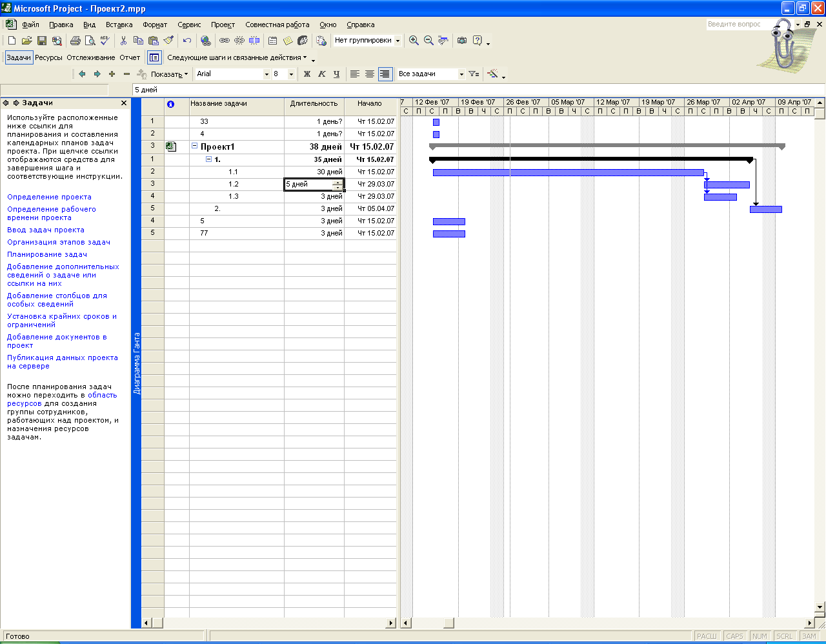Show subtasks with the plus icon

click(112, 74)
